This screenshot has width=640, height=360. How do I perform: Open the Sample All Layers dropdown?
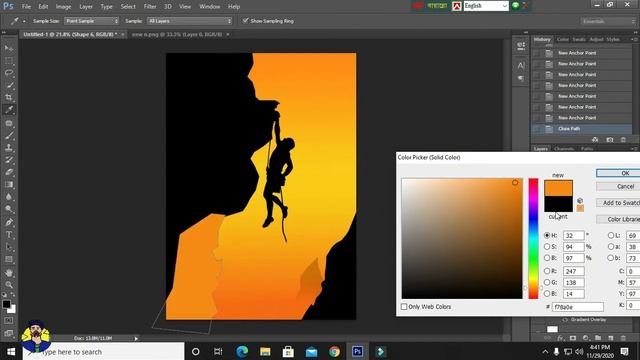coord(189,21)
